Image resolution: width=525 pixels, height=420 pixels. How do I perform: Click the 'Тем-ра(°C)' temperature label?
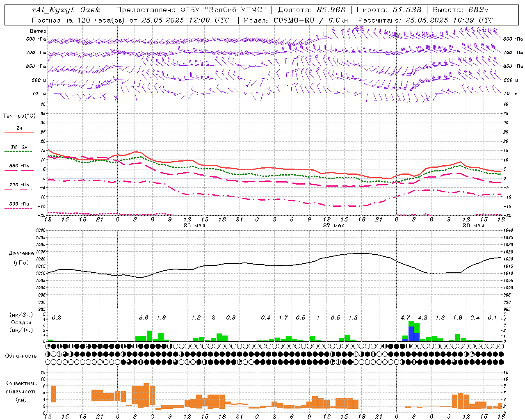click(19, 116)
